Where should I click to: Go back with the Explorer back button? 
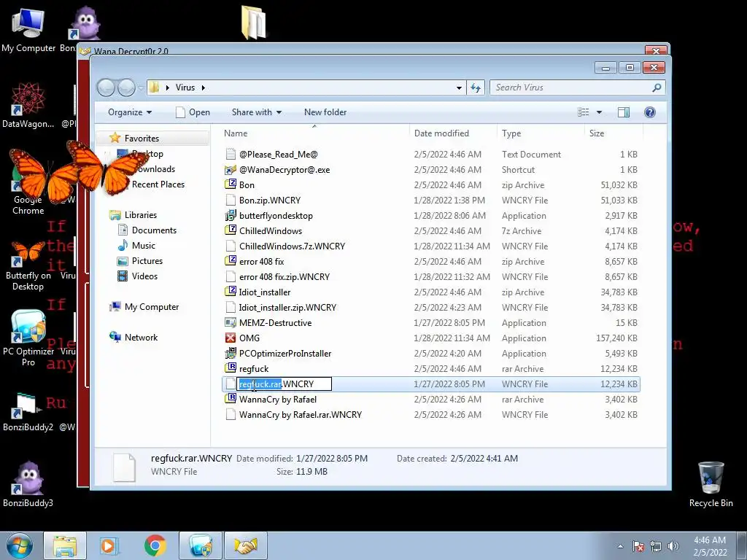point(107,87)
